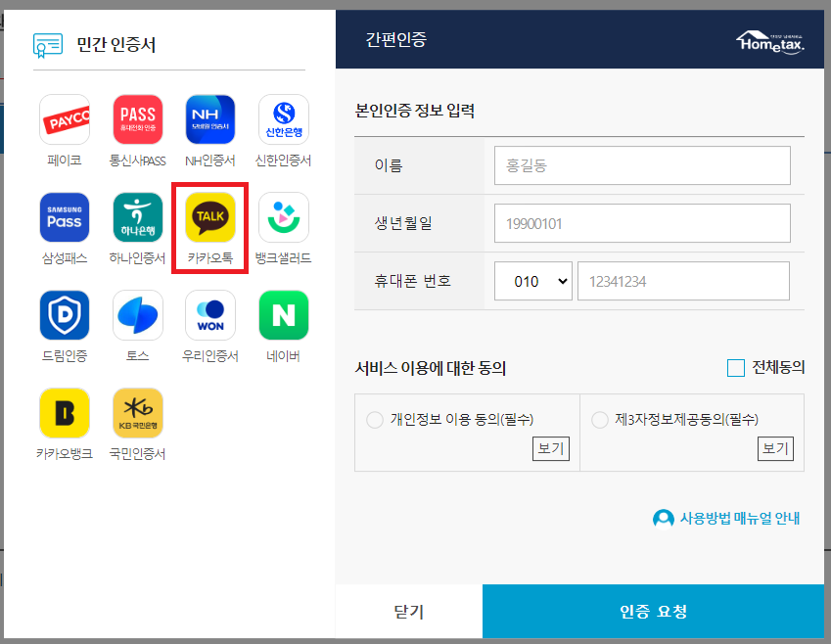831x644 pixels.
Task: Select the Samsung Pass icon
Action: point(65,217)
